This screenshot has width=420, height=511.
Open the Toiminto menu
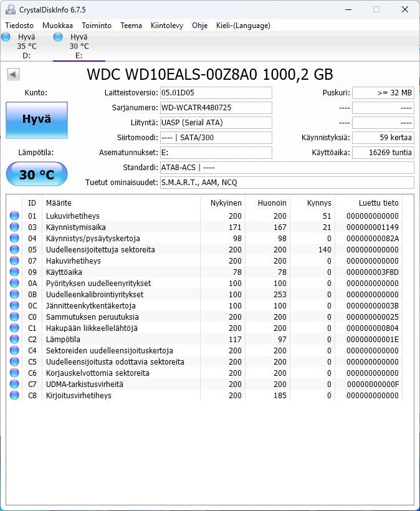(x=97, y=26)
